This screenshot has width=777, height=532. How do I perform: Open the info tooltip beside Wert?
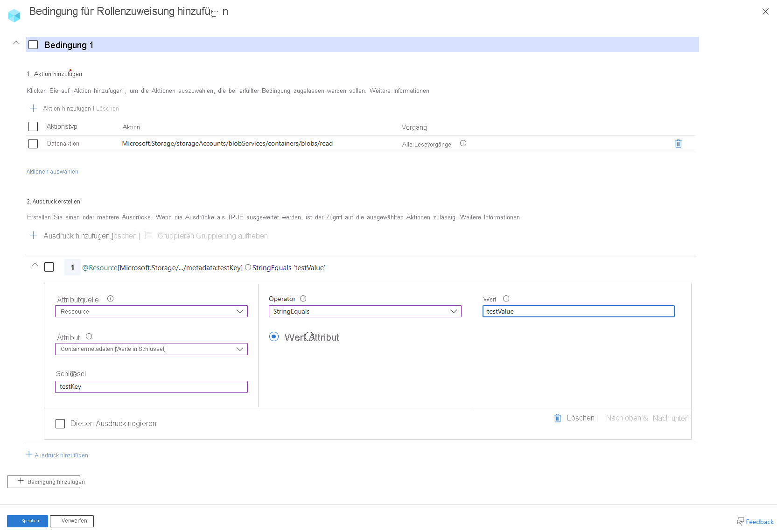[505, 299]
